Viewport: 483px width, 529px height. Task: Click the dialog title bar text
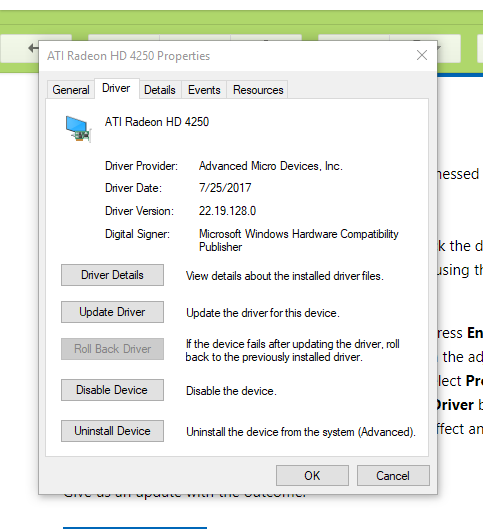[x=129, y=56]
